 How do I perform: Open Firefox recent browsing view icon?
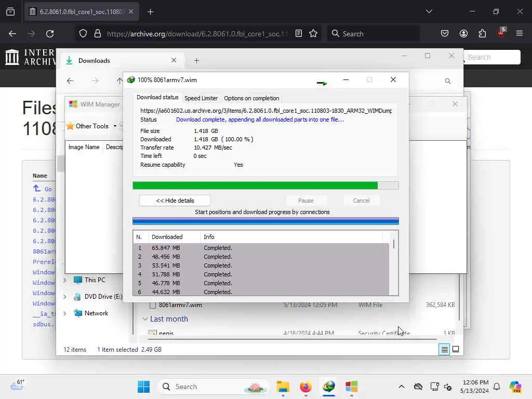pyautogui.click(x=10, y=11)
